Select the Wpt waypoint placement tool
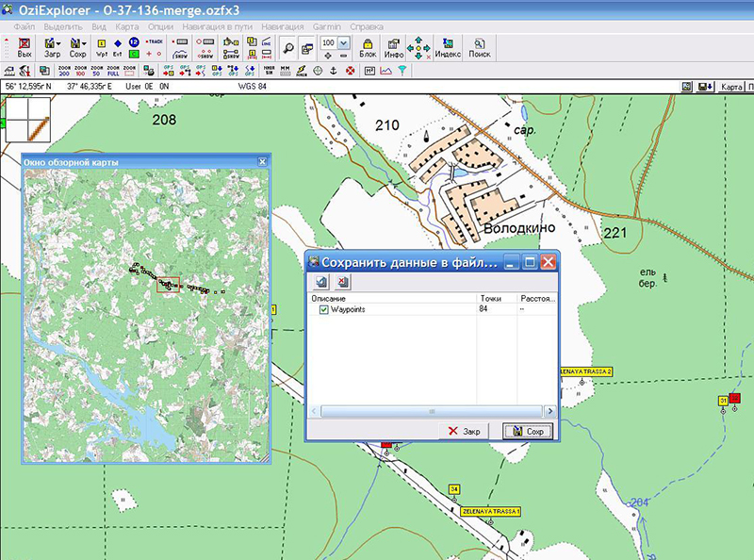 (x=102, y=48)
